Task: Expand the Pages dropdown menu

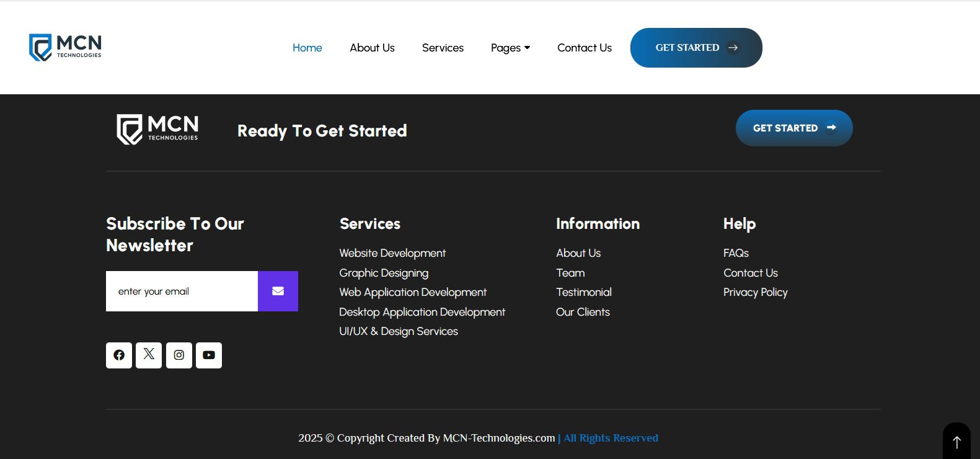Action: click(510, 48)
